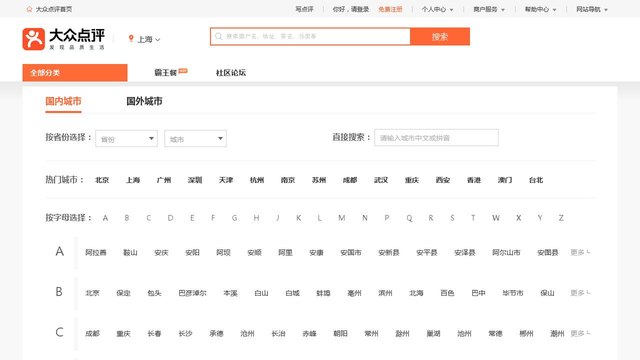Image resolution: width=640 pixels, height=360 pixels.
Task: Click the home icon beside 大众点评首页
Action: pyautogui.click(x=29, y=9)
